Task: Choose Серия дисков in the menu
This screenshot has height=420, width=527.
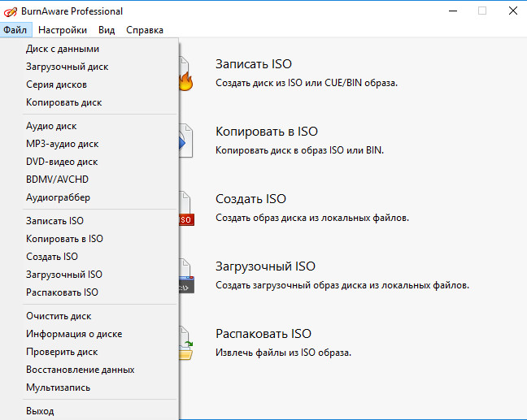Action: coord(89,84)
